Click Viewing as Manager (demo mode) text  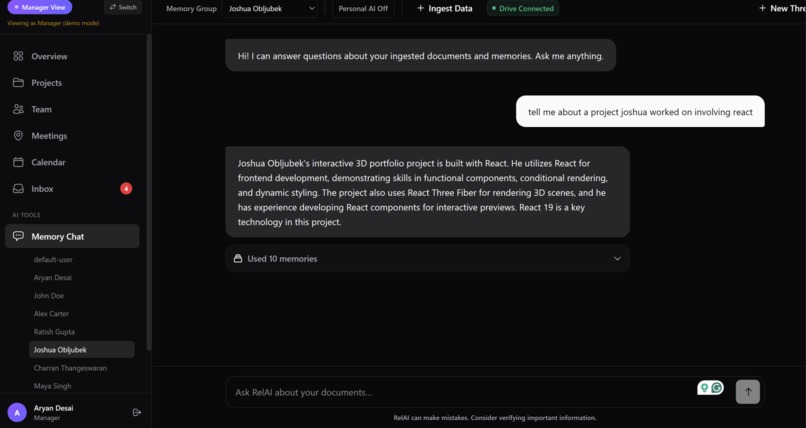[x=53, y=23]
